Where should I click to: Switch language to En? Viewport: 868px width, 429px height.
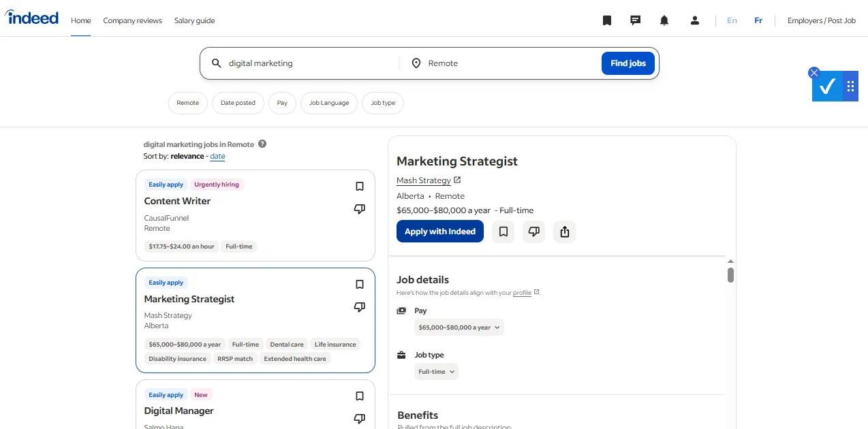[732, 20]
